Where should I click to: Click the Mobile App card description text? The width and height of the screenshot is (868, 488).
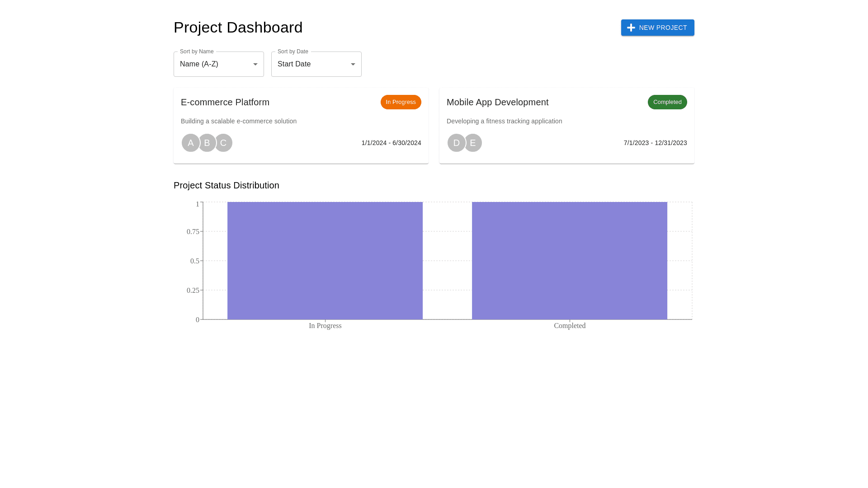[x=504, y=121]
